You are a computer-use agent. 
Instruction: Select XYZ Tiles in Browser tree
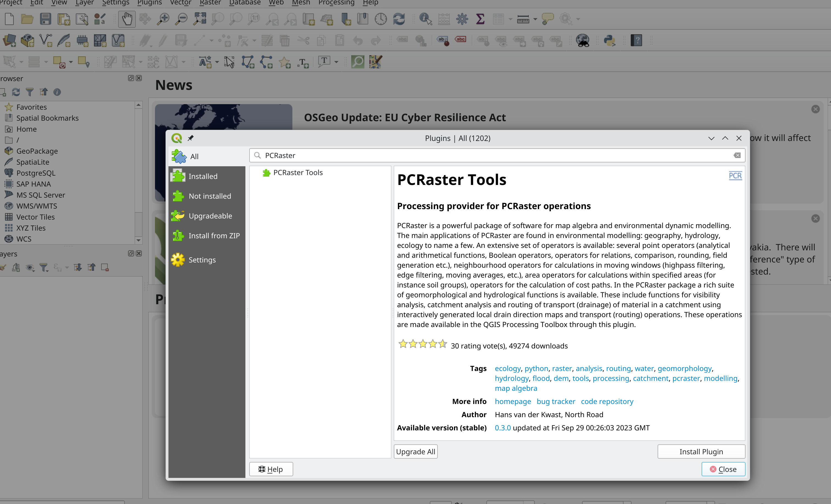(31, 228)
